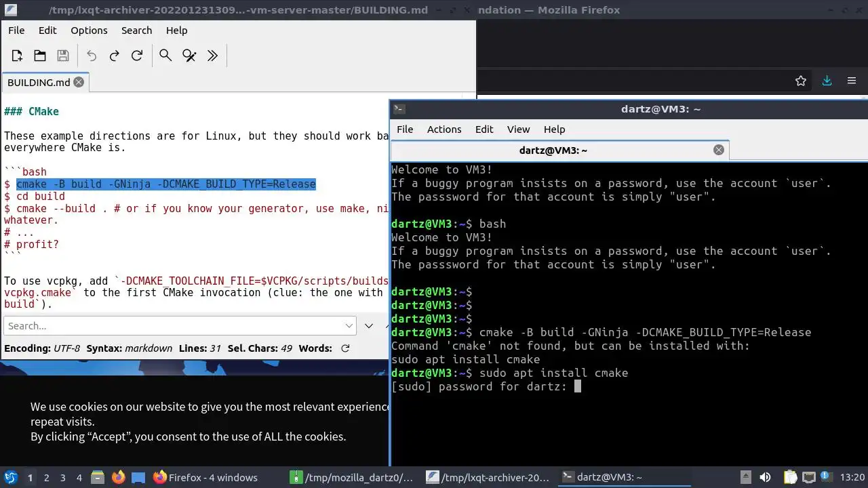868x488 pixels.
Task: Click the Lines: 31 status entry
Action: click(x=200, y=348)
